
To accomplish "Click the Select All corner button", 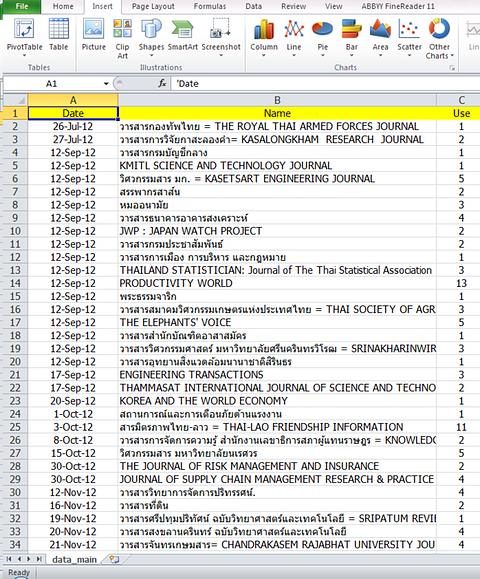I will tap(15, 100).
